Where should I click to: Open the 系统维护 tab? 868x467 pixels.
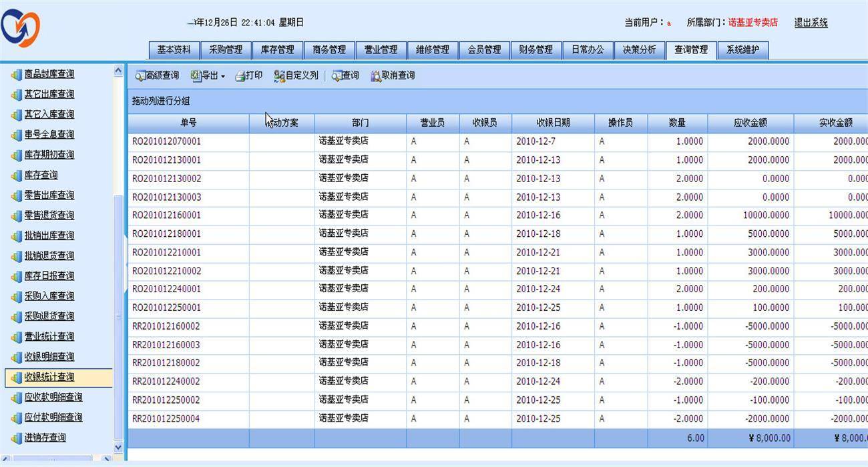(743, 50)
